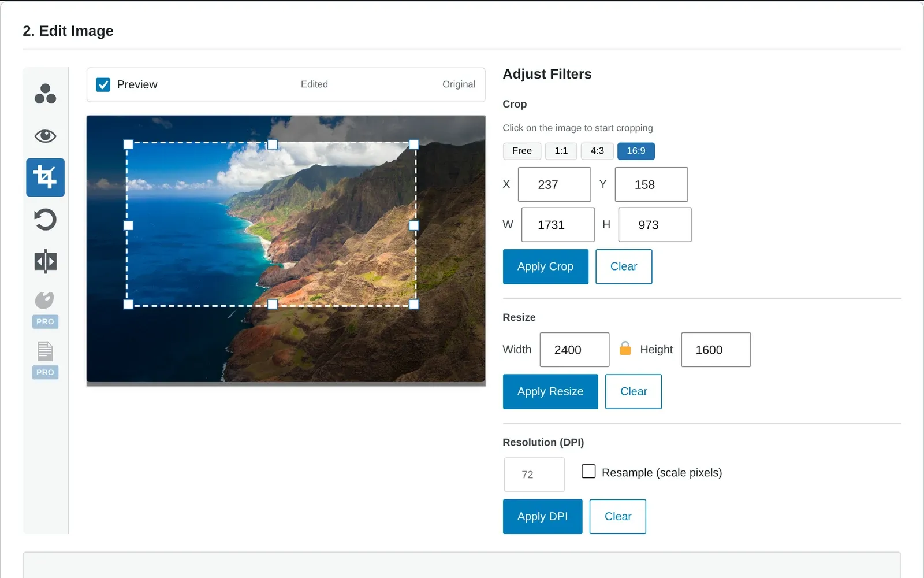The width and height of the screenshot is (924, 578).
Task: Click the Original preview label
Action: point(459,84)
